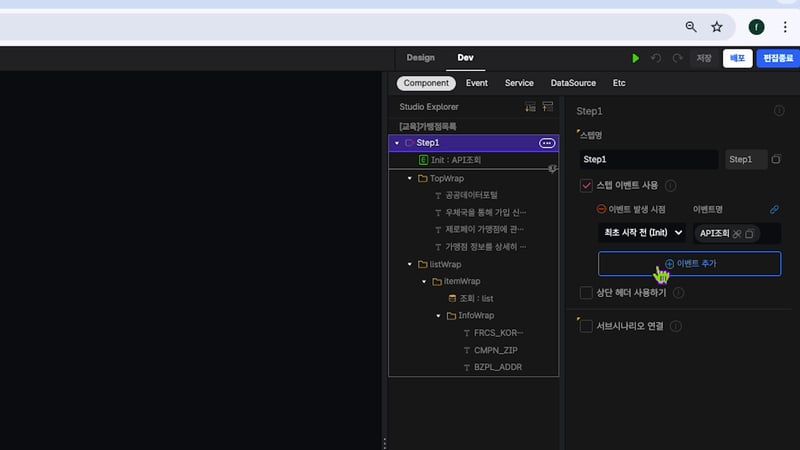The height and width of the screenshot is (450, 800).
Task: Collapse the listWrap tree arrow
Action: pyautogui.click(x=410, y=264)
